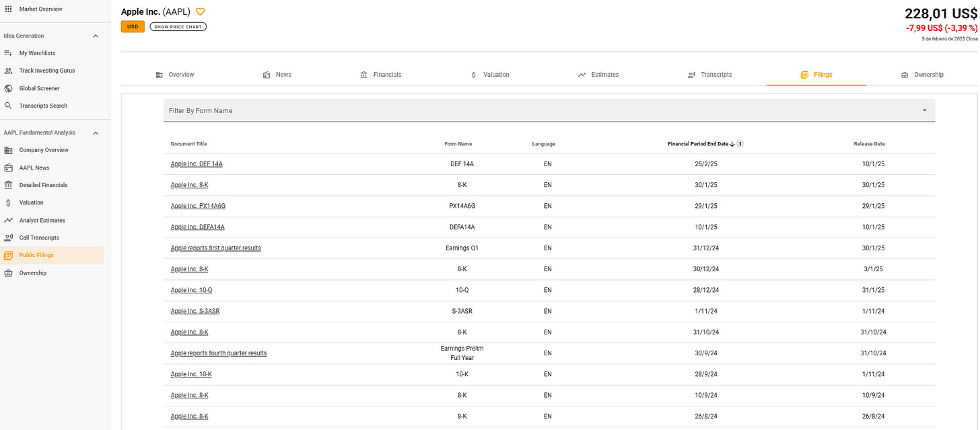
Task: Open the Apple Inc. 10-K filing
Action: [191, 374]
